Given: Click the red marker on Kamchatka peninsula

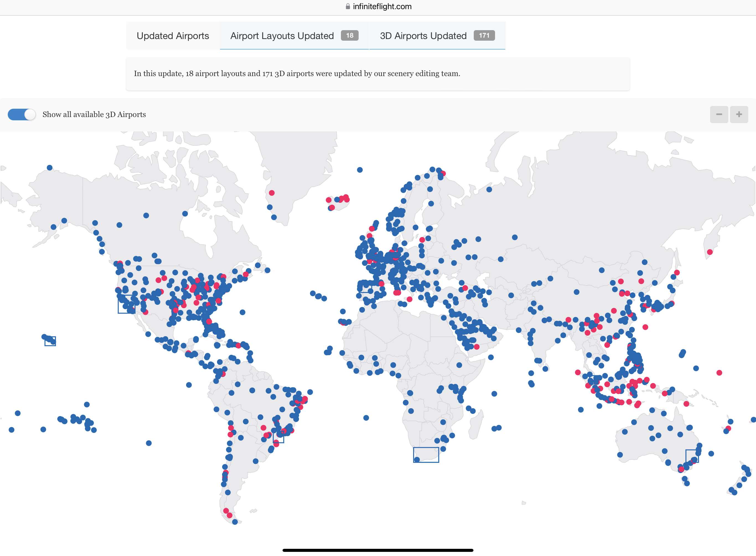Looking at the screenshot, I should (710, 252).
